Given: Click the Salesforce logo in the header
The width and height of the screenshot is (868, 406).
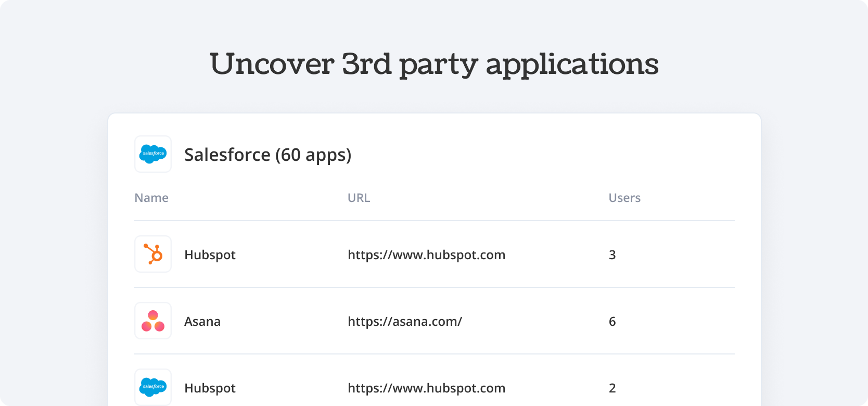Looking at the screenshot, I should pyautogui.click(x=153, y=154).
